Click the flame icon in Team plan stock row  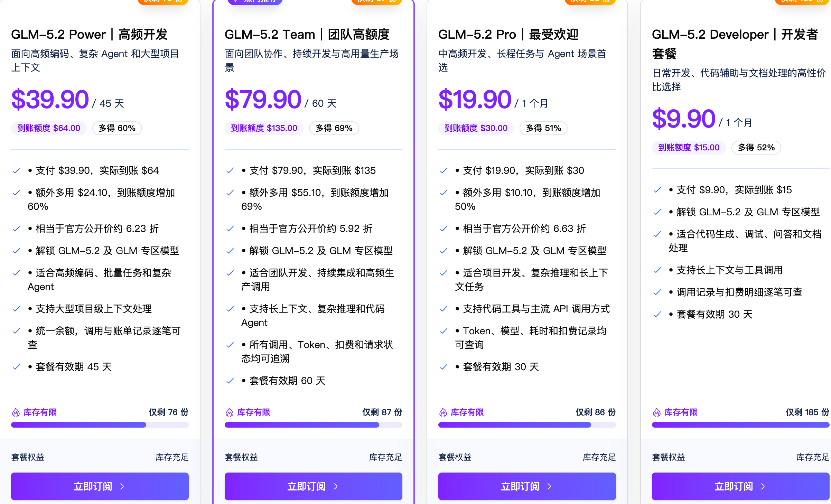coord(230,412)
